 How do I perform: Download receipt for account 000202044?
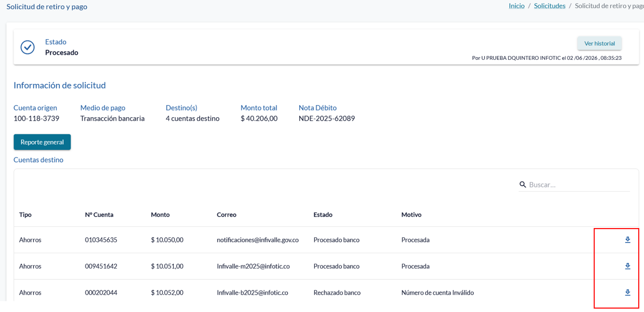(628, 292)
